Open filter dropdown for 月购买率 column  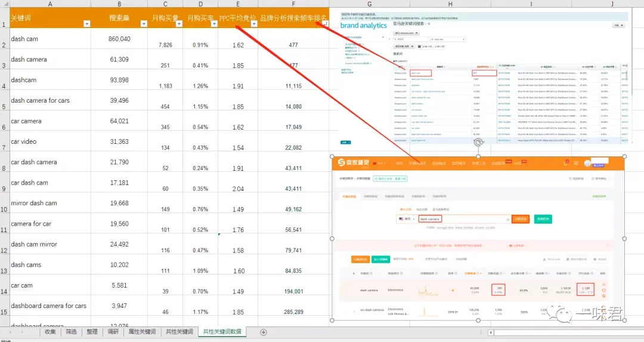click(x=214, y=24)
